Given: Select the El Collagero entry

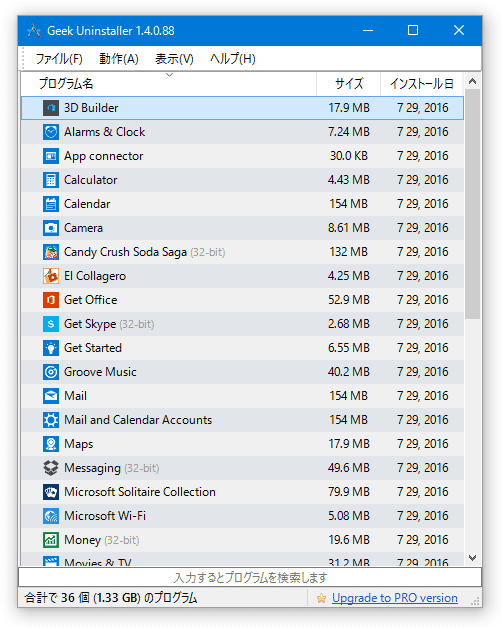Looking at the screenshot, I should click(95, 276).
